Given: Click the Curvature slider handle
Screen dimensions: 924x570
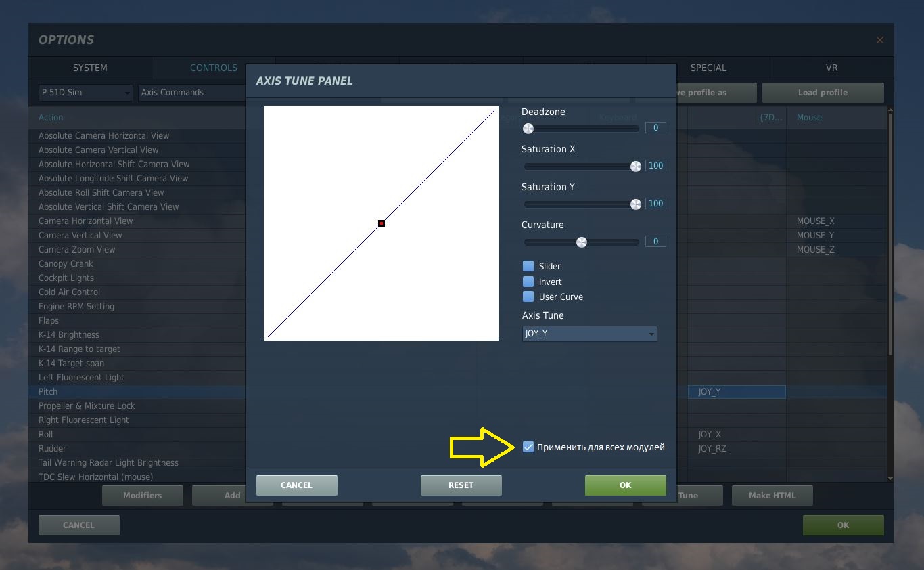Looking at the screenshot, I should 581,242.
